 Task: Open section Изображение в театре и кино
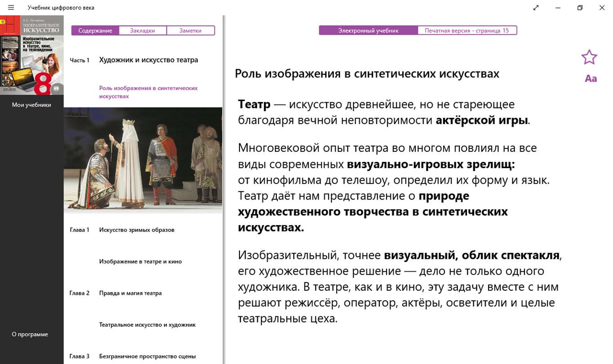141,261
